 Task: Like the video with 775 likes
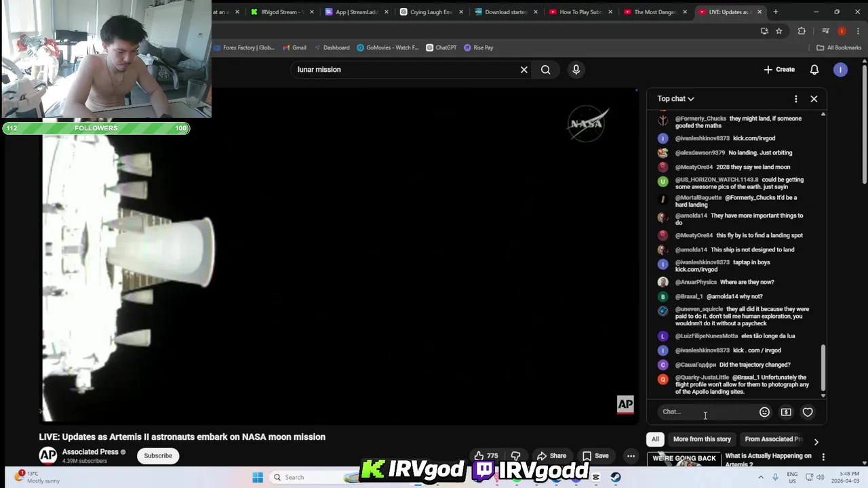tap(486, 455)
